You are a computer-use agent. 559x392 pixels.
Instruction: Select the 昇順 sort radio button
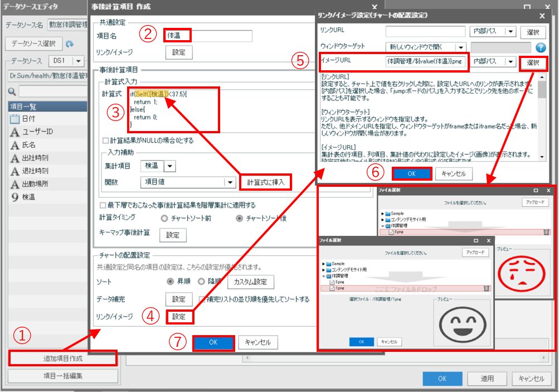(171, 282)
